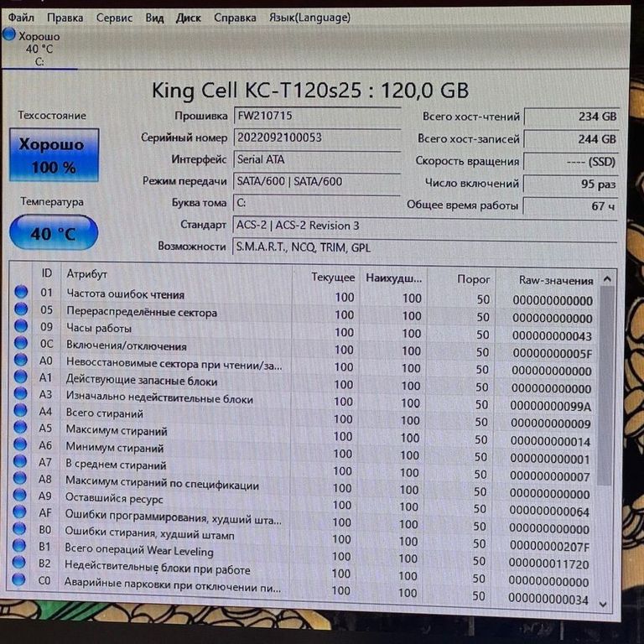Click the host writes value 244 GB

[x=571, y=140]
